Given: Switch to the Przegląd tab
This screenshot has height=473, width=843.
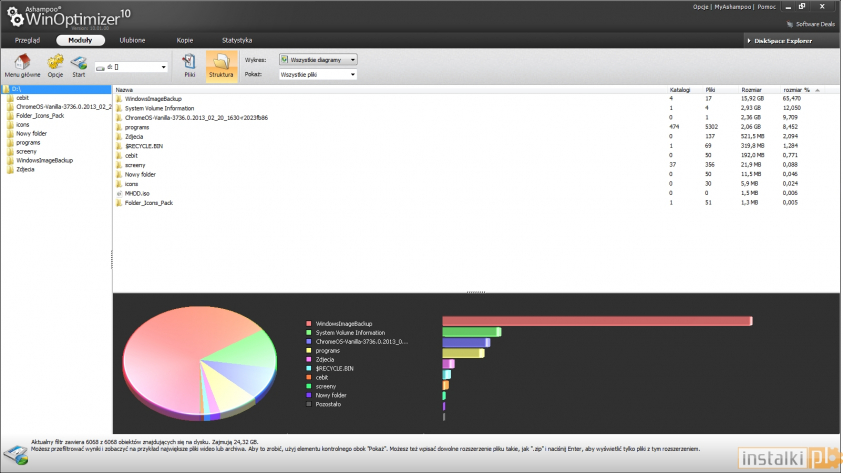Looking at the screenshot, I should pos(28,40).
